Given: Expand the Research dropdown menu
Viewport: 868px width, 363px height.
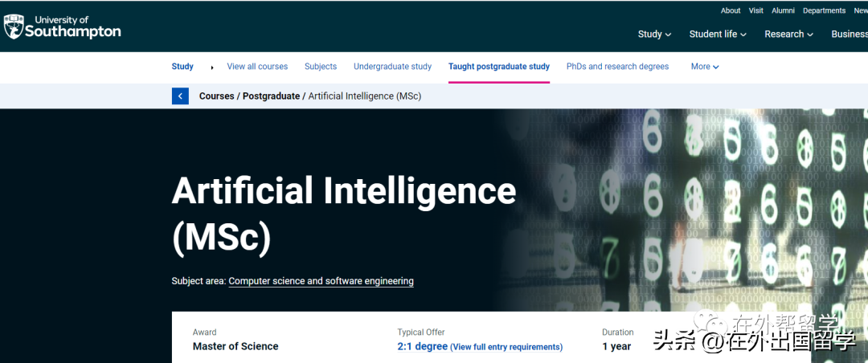Looking at the screenshot, I should [x=789, y=34].
